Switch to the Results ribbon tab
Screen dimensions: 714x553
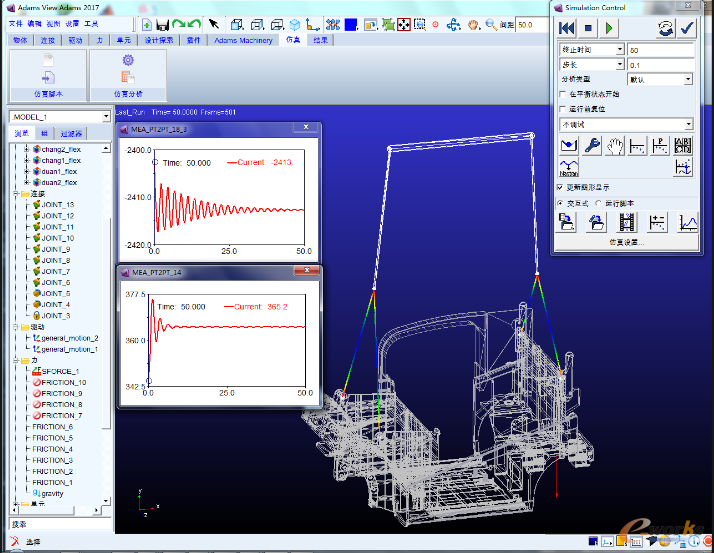tap(321, 40)
